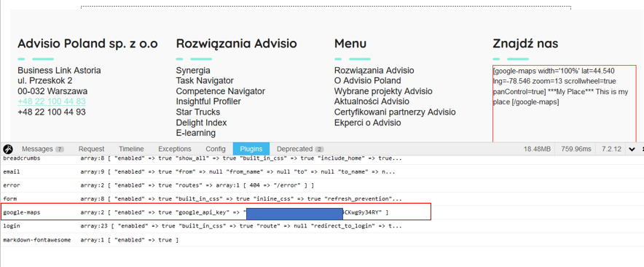
Task: Open the O Advisio Poland link
Action: 368,81
